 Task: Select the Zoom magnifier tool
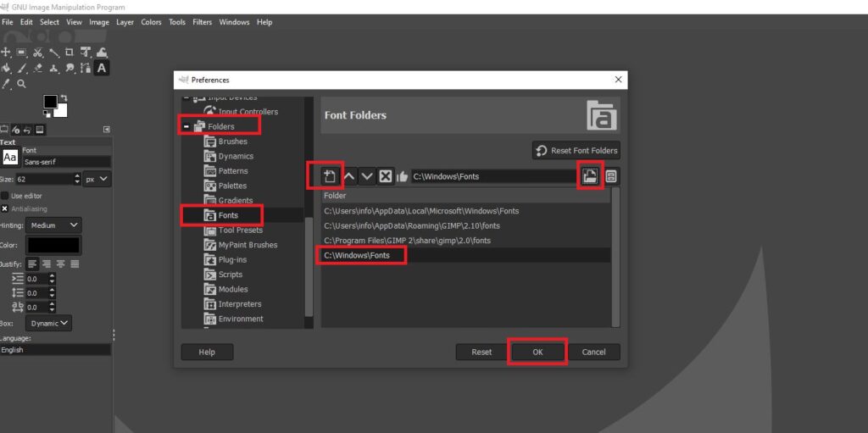[21, 84]
